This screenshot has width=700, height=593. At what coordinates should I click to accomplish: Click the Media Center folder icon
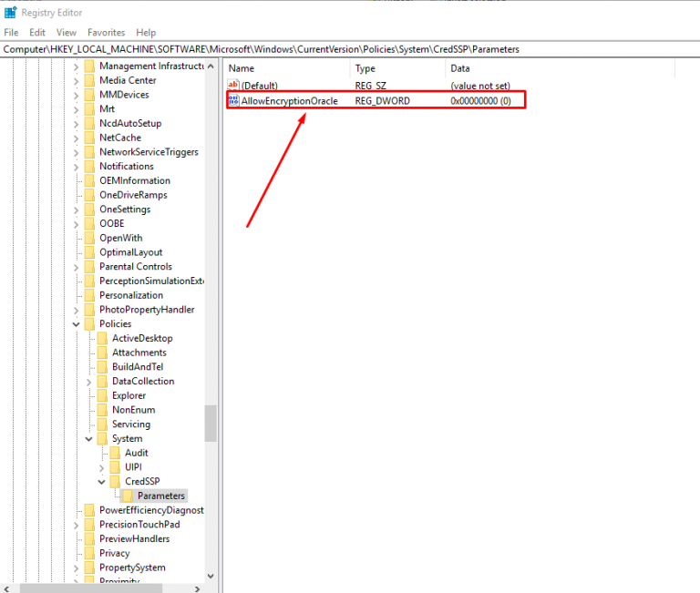click(89, 80)
